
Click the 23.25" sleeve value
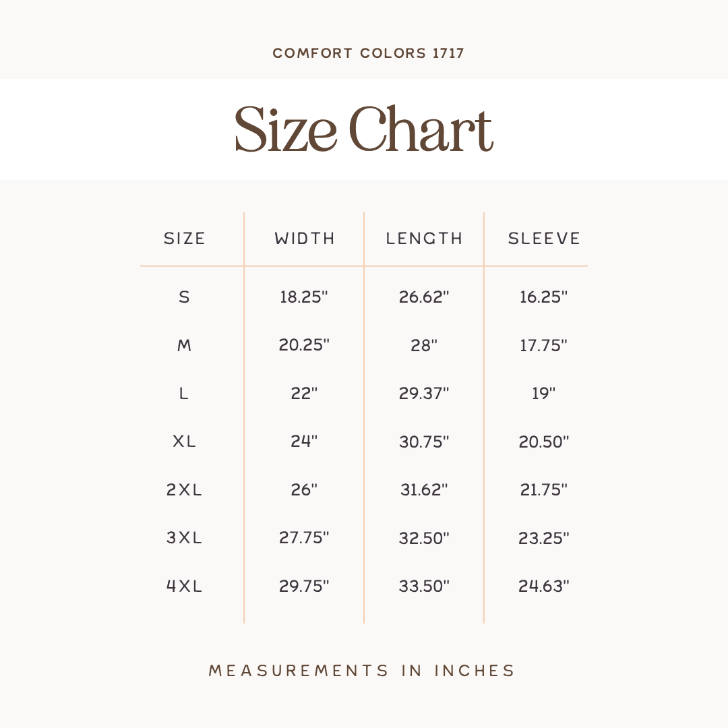[544, 538]
